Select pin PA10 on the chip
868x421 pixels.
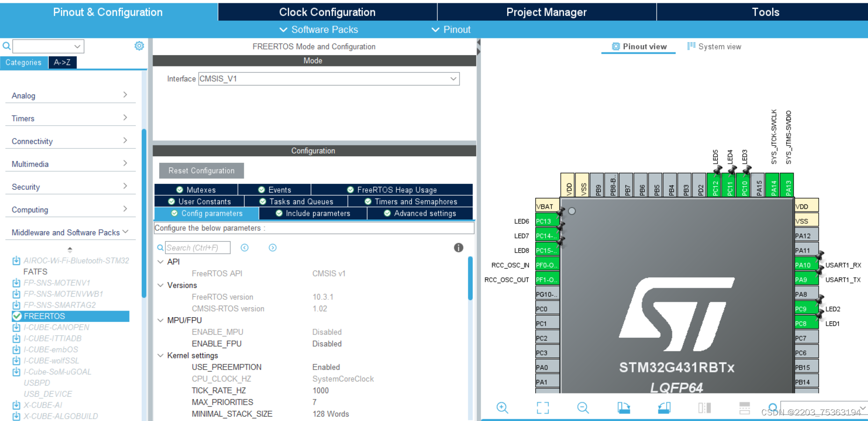pos(807,265)
